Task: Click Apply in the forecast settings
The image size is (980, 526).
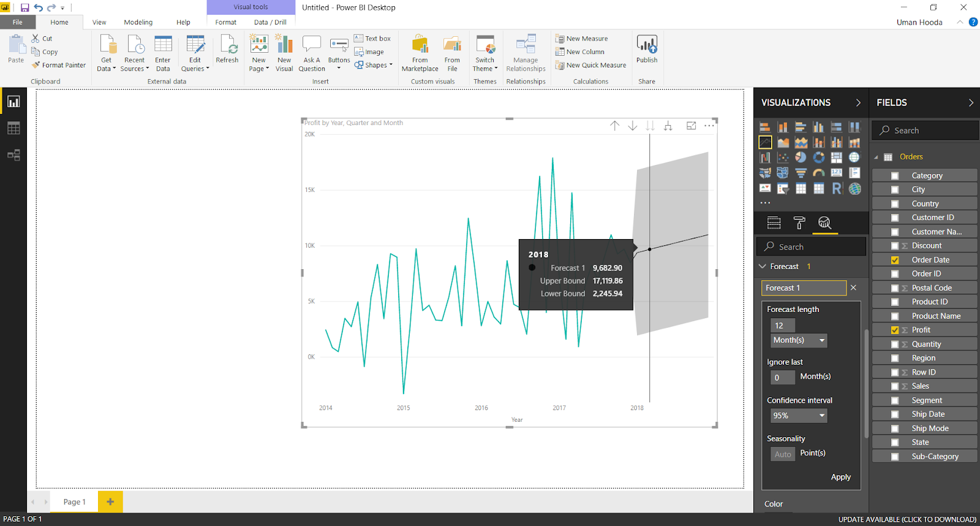Action: (840, 477)
